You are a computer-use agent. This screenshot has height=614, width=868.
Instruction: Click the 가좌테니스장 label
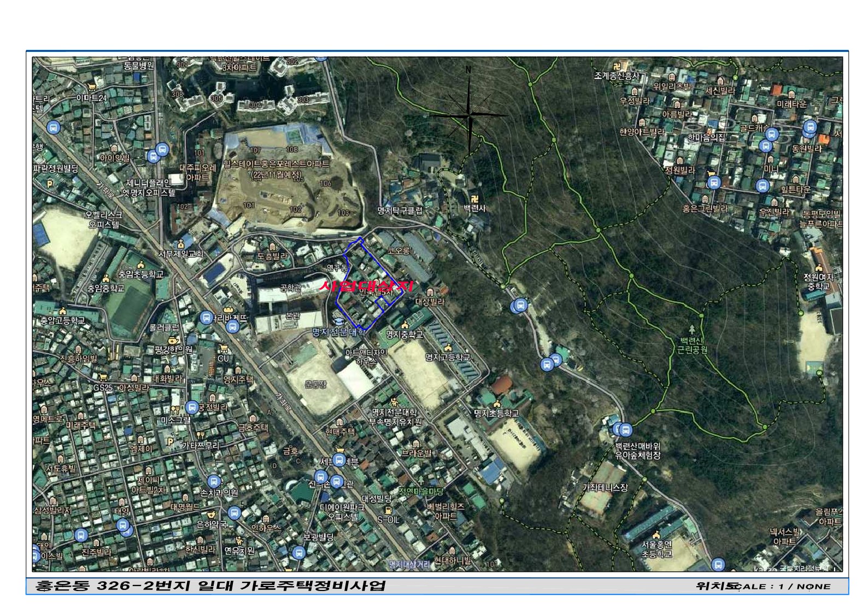tap(605, 487)
